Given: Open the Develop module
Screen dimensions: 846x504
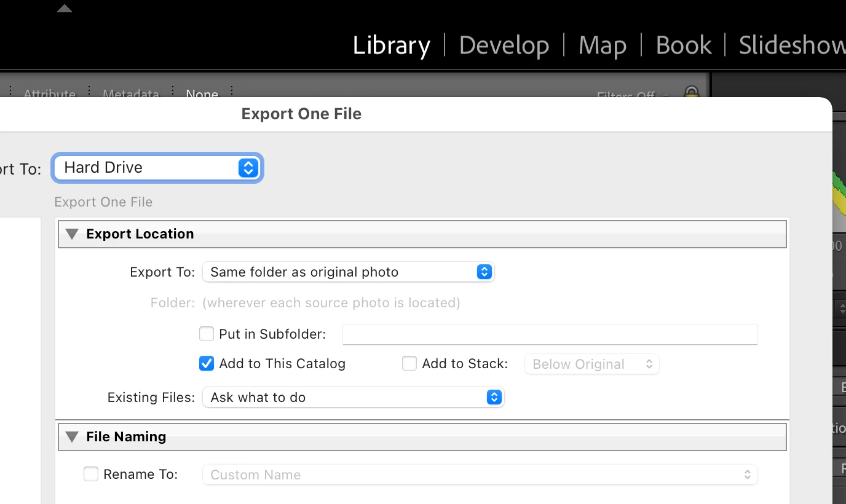Looking at the screenshot, I should click(504, 46).
